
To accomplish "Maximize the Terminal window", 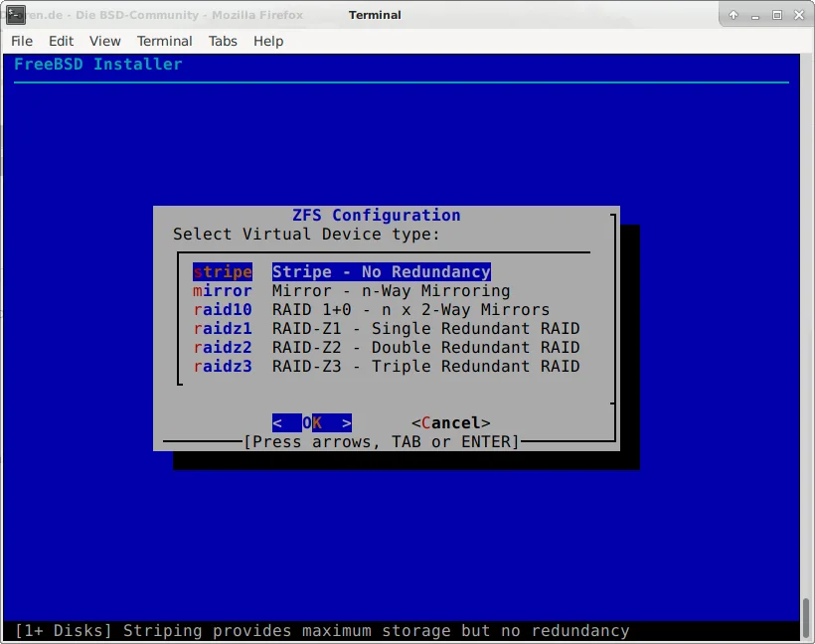I will (777, 15).
